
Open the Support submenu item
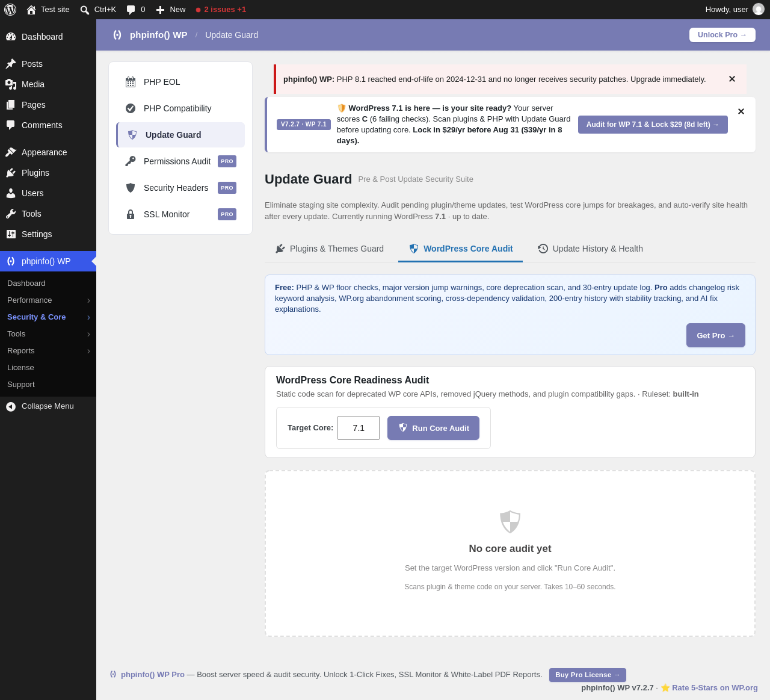[x=21, y=385]
